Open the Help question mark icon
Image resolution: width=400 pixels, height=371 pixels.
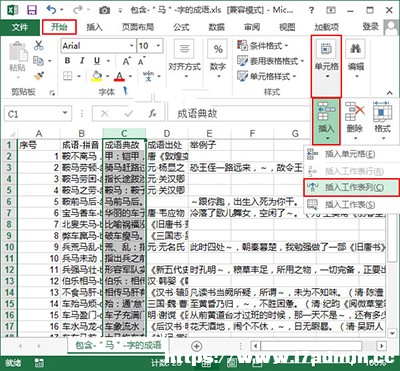click(x=311, y=10)
